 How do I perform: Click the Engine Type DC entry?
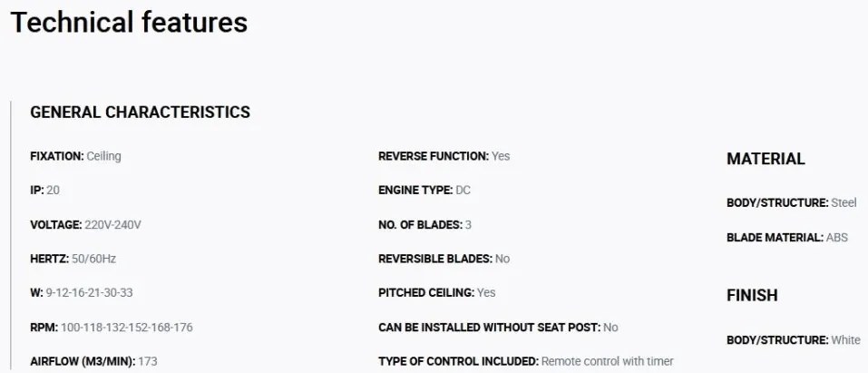[424, 190]
